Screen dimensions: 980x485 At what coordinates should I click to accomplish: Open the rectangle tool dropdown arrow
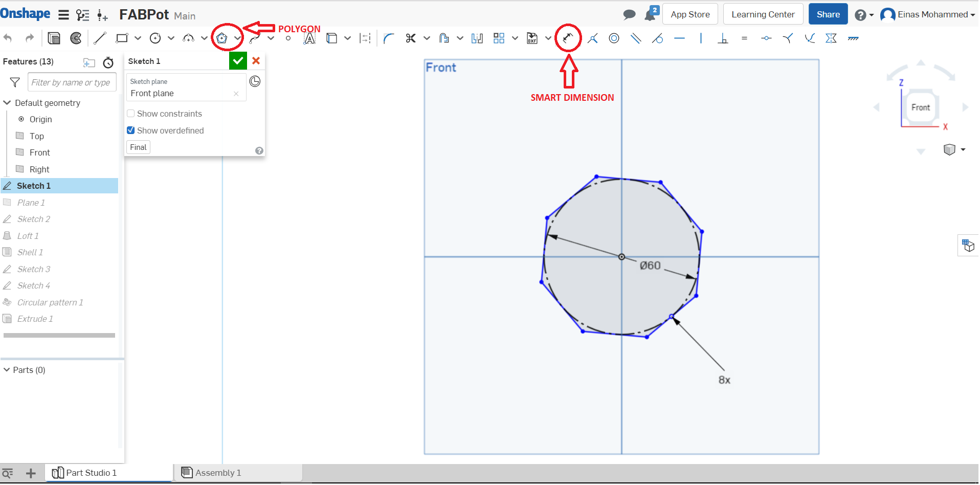coord(138,38)
